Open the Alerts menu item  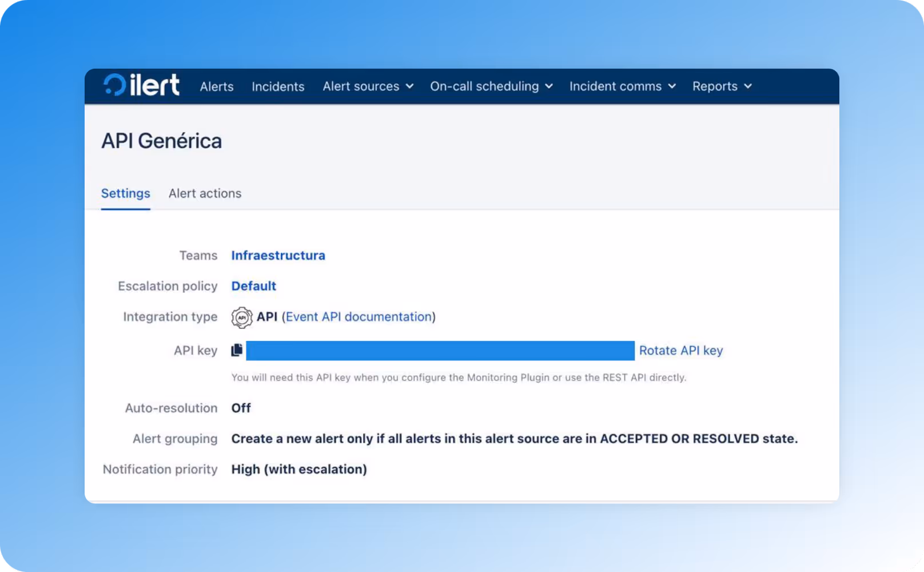pos(217,86)
